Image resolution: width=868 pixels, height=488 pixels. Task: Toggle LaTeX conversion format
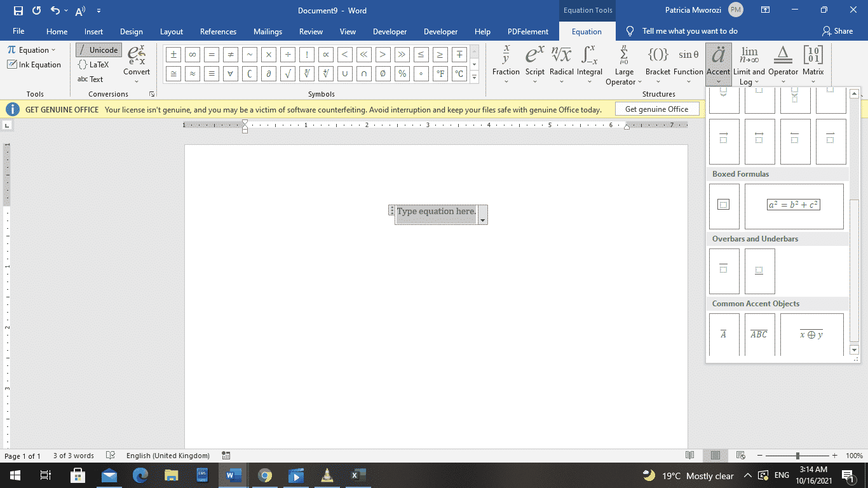coord(93,64)
